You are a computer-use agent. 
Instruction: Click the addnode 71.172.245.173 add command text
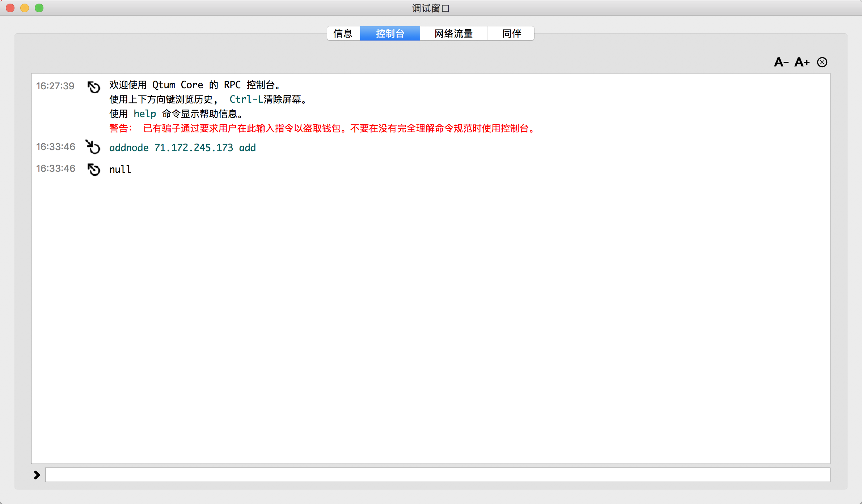pyautogui.click(x=182, y=148)
